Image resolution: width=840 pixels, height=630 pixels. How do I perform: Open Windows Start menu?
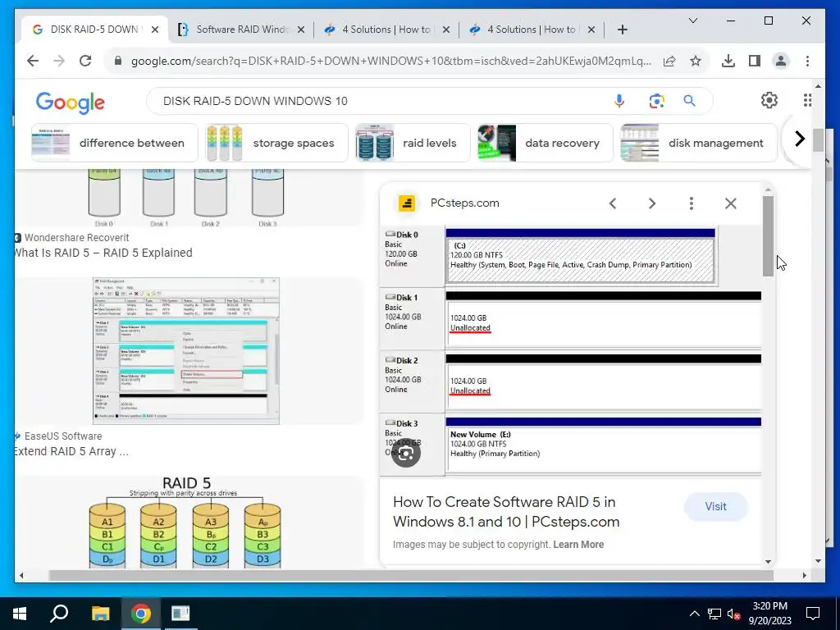[x=20, y=614]
